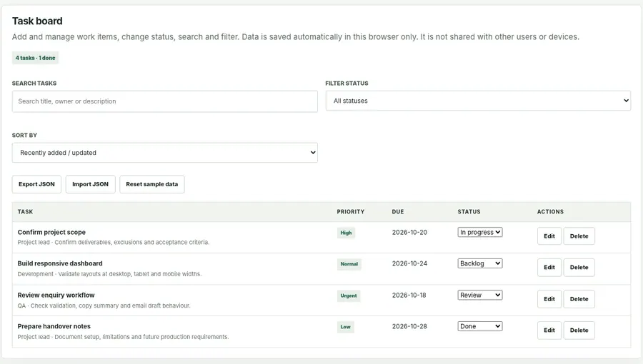This screenshot has width=643, height=364.
Task: Delete the Prepare handover notes task
Action: (579, 330)
